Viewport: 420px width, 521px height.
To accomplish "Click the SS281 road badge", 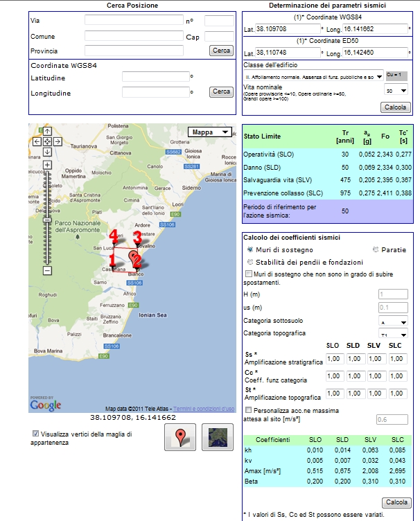I will coord(191,166).
